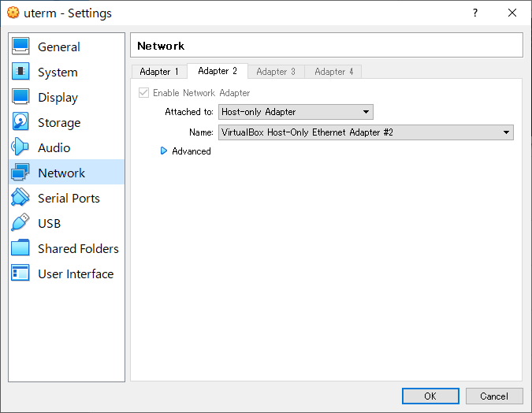Screen dimensions: 532x413
Task: Switch to the Adapter 1 tab
Action: (x=159, y=72)
